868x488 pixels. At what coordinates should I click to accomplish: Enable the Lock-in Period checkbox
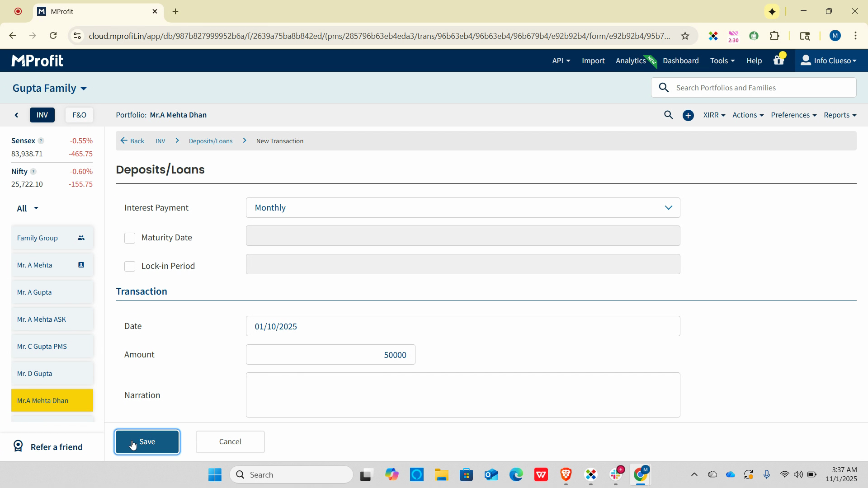coord(130,267)
